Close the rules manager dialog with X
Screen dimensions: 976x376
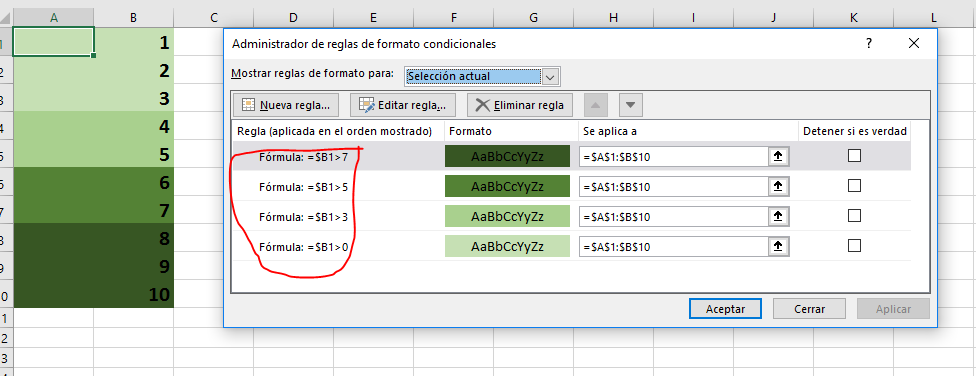click(913, 44)
